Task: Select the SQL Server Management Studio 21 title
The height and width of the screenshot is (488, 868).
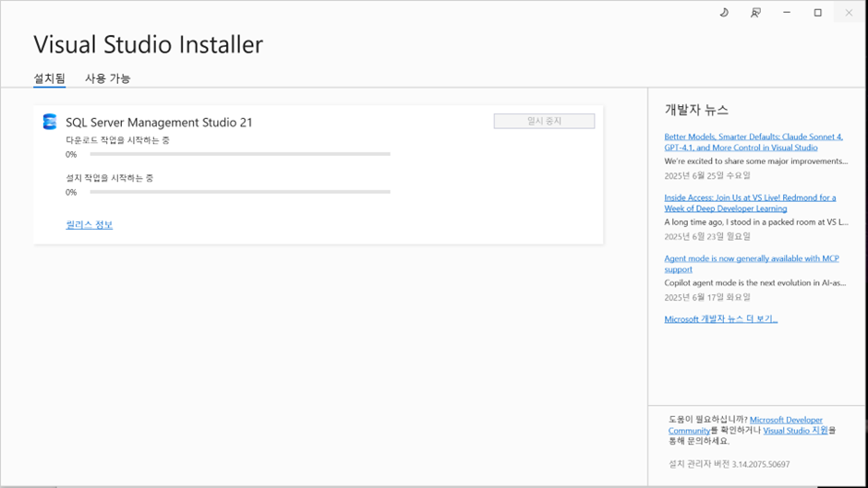Action: pyautogui.click(x=159, y=123)
